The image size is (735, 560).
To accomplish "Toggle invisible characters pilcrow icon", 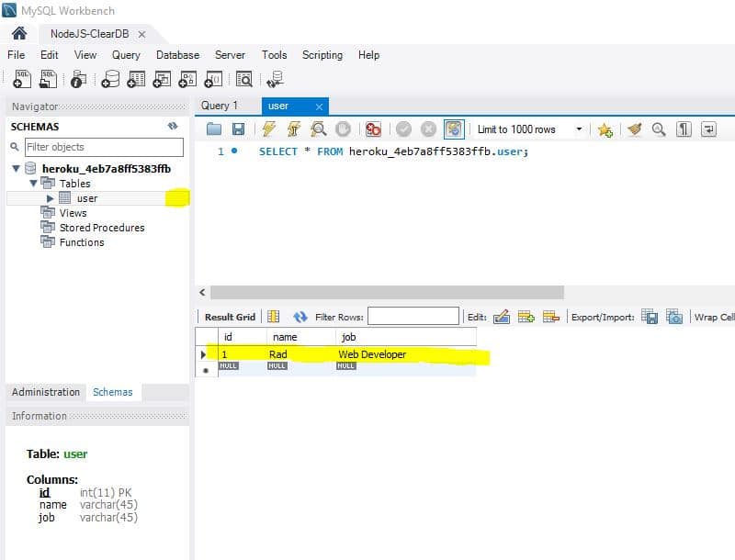I will [684, 129].
